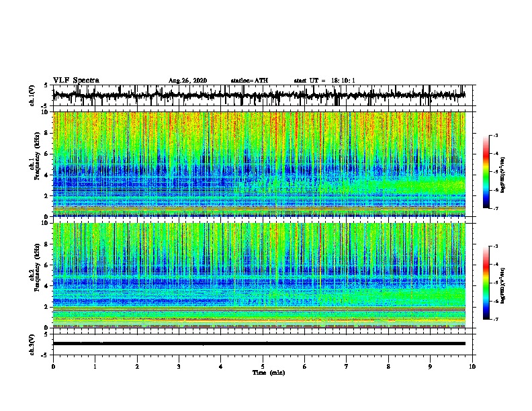The width and height of the screenshot is (532, 411).
Task: Click the "-3" tick on upper color bar
Action: click(495, 135)
